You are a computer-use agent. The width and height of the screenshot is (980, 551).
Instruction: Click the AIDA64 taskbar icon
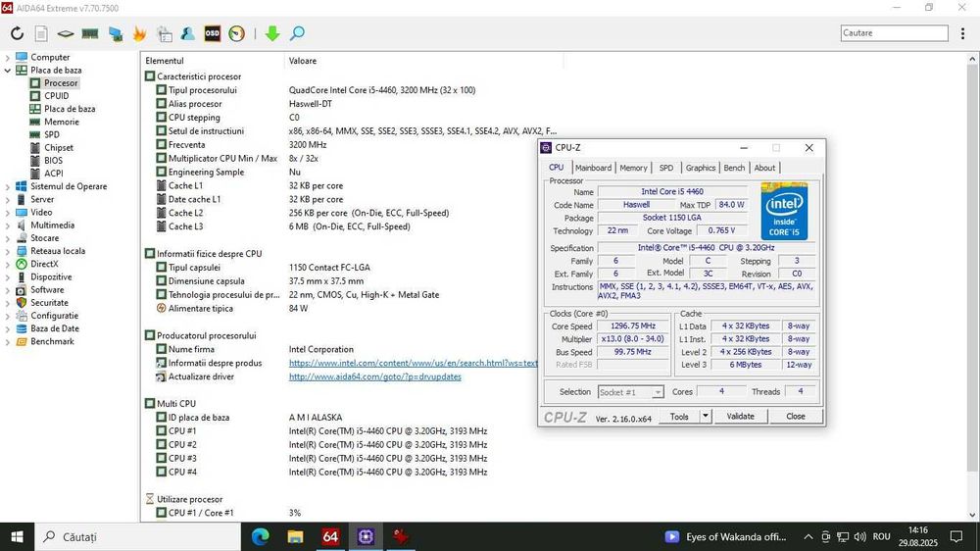pos(330,536)
